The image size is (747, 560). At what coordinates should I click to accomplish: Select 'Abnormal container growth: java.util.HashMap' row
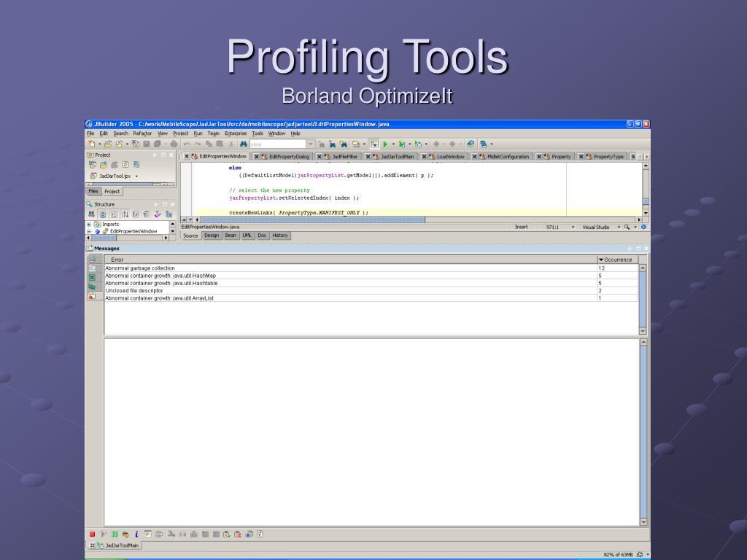pos(371,276)
